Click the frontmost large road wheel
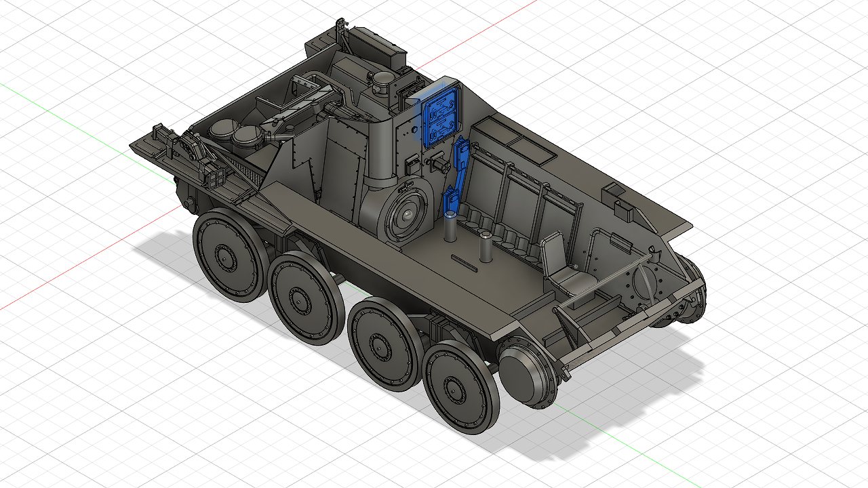Viewport: 868px width, 488px height. point(459,388)
